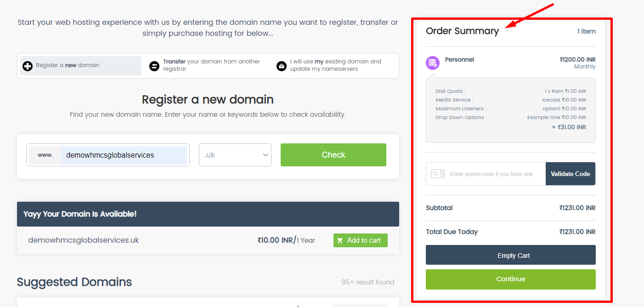Image resolution: width=644 pixels, height=307 pixels.
Task: Click the Validate Code button
Action: (x=571, y=174)
